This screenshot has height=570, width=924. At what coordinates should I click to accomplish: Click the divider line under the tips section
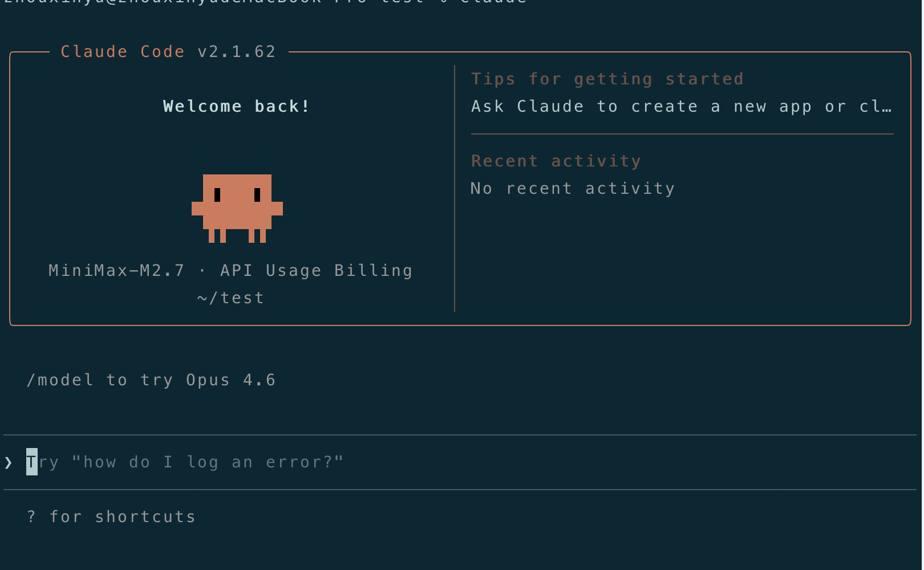[x=682, y=134]
